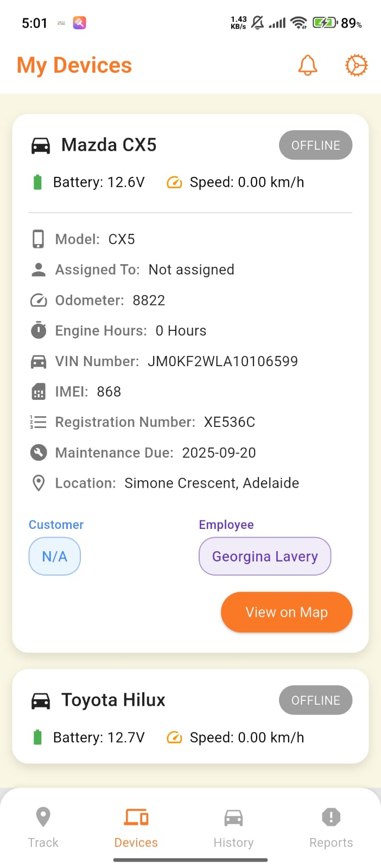Tap the person icon next to Assigned To
The height and width of the screenshot is (868, 381).
37,270
